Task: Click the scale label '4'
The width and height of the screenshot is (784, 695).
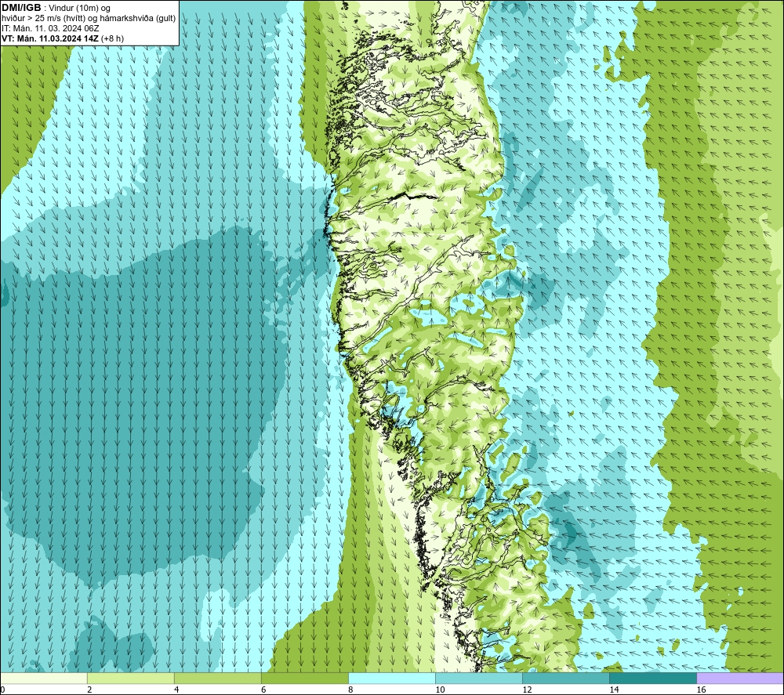Action: [x=176, y=690]
